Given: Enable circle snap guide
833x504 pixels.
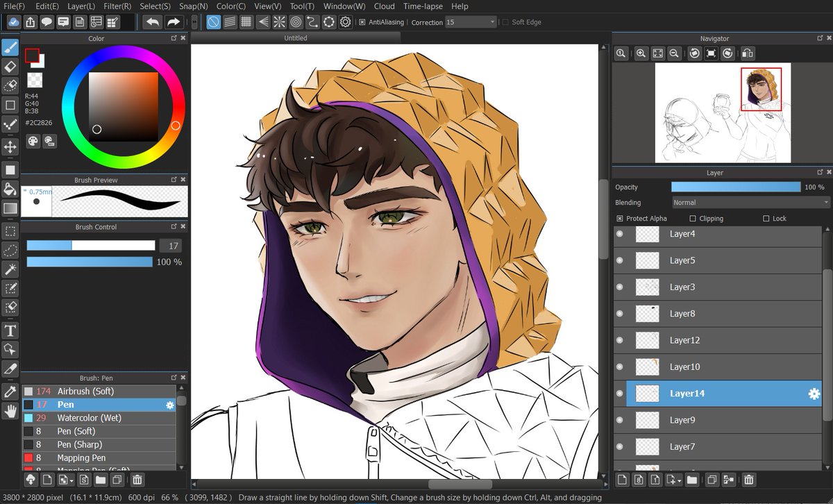Looking at the screenshot, I should (x=296, y=22).
